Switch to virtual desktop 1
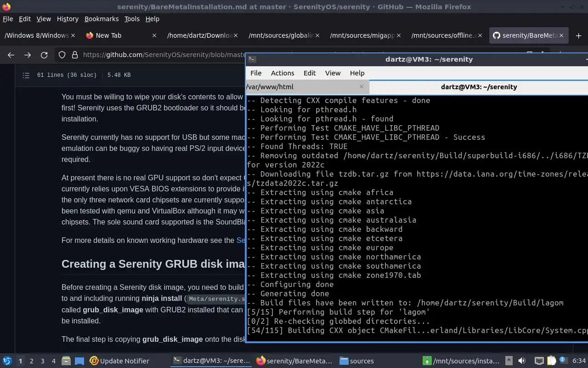Viewport: 588px width, 368px height. tap(20, 361)
